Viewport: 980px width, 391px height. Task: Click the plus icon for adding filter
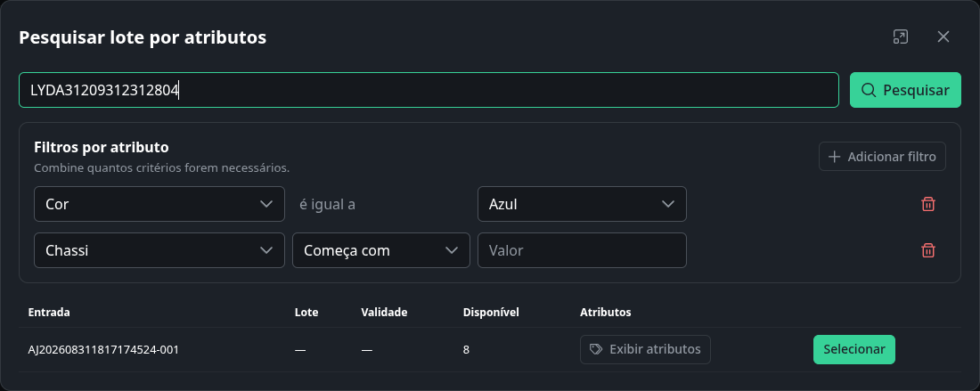tap(835, 156)
